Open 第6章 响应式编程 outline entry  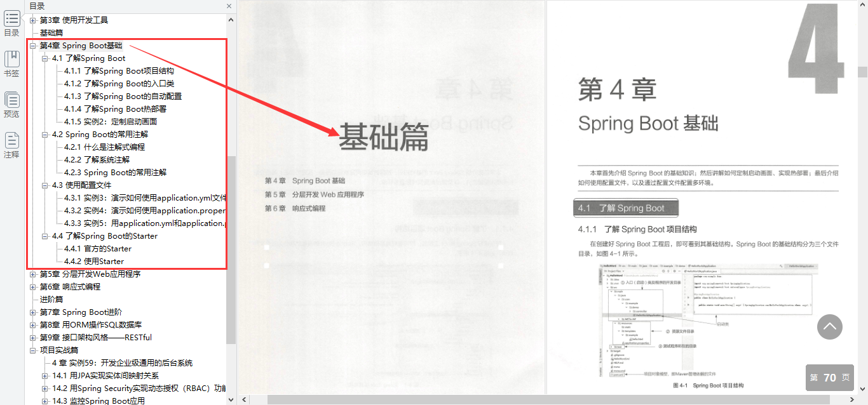click(x=70, y=287)
